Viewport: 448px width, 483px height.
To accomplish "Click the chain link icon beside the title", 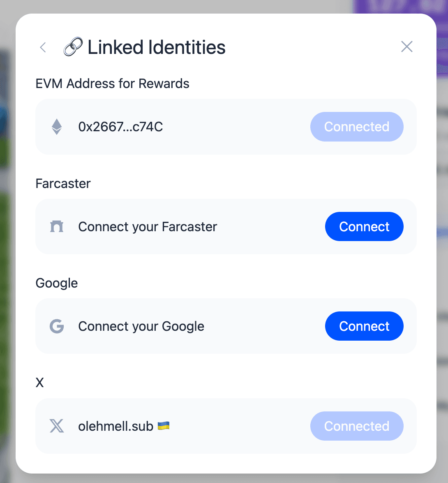I will coord(73,47).
